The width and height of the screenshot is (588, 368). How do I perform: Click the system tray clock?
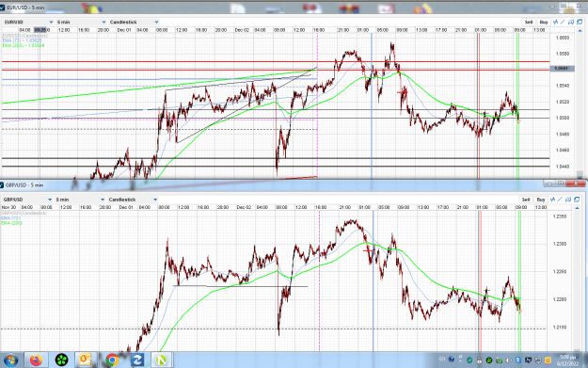(567, 360)
